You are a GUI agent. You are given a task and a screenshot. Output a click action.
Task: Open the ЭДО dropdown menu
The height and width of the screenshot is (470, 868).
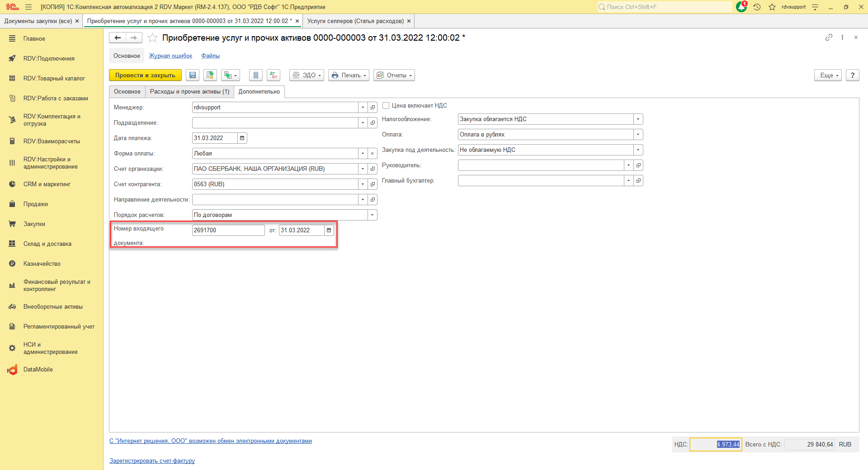pyautogui.click(x=307, y=75)
